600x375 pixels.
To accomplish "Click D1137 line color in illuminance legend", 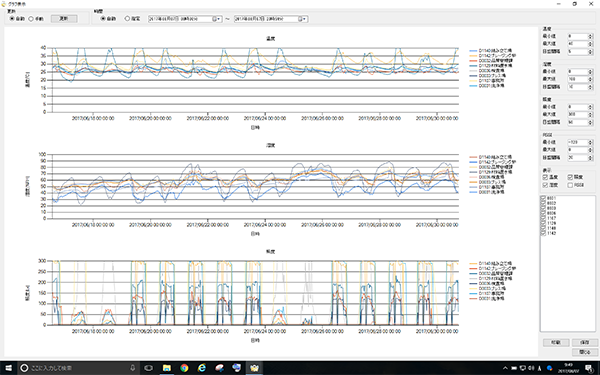I will tap(473, 293).
